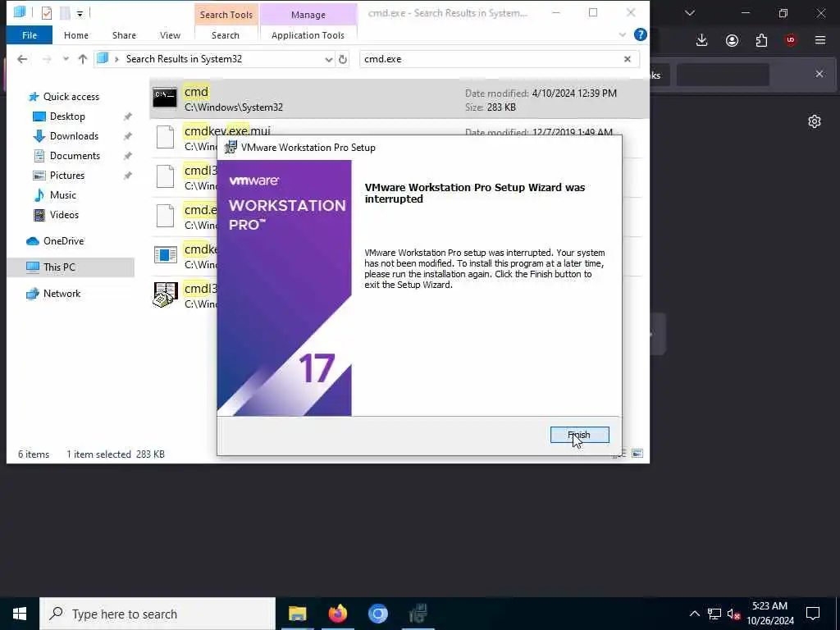Open the Firefox page settings gear

(815, 121)
